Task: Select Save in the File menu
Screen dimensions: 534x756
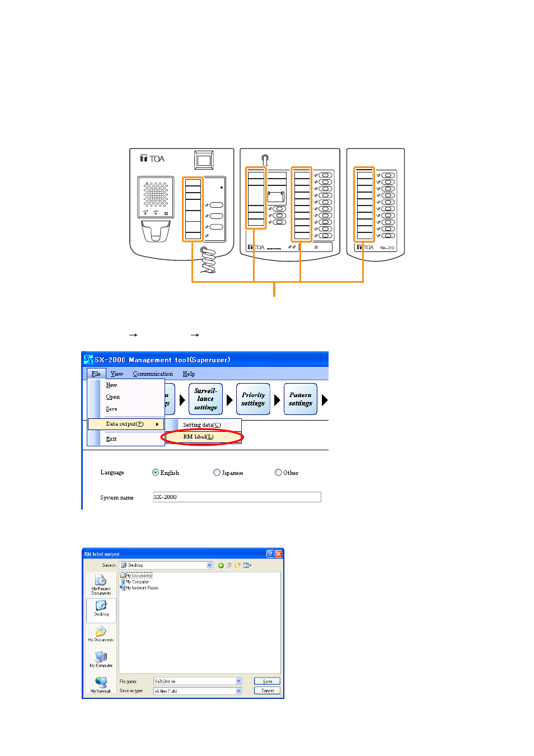Action: 111,409
